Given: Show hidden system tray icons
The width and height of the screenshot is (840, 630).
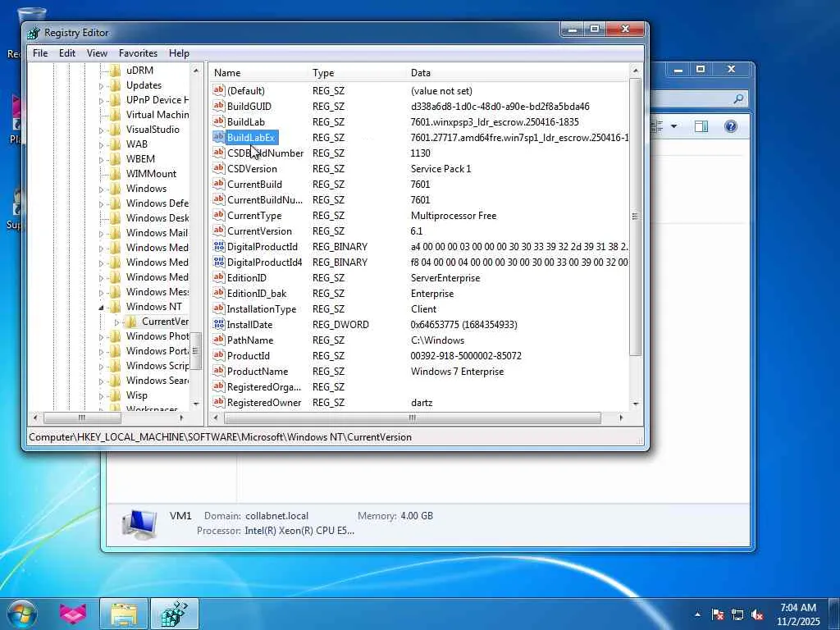Looking at the screenshot, I should coord(697,614).
